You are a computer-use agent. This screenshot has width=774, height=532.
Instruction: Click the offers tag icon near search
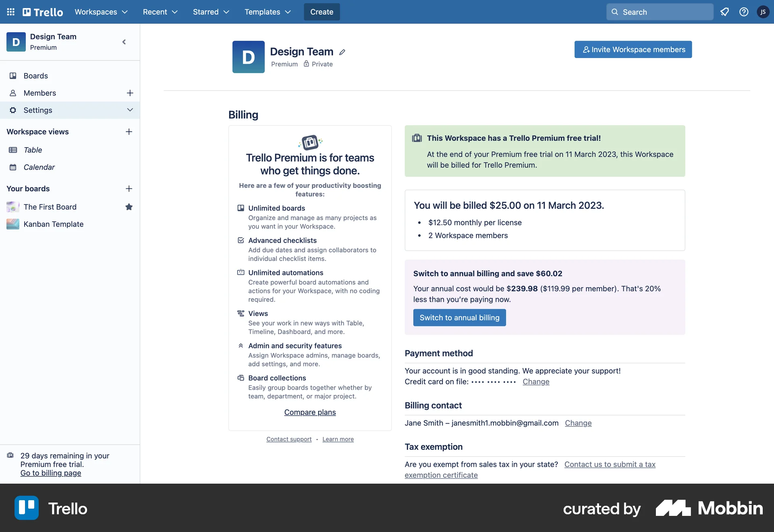725,12
